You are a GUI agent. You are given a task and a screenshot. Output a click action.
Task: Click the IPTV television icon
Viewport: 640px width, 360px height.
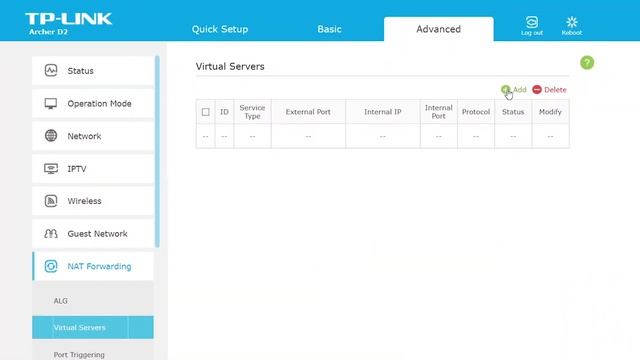point(51,169)
